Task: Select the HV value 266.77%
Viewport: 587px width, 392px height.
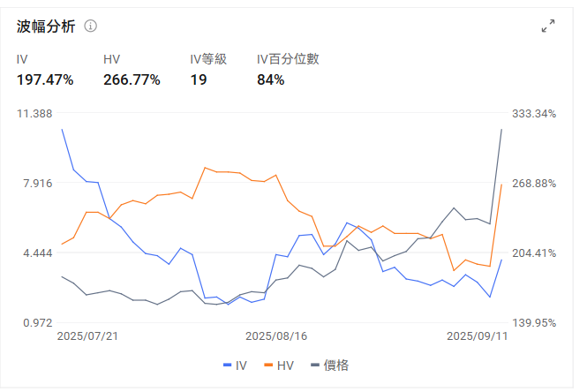Action: (x=132, y=80)
